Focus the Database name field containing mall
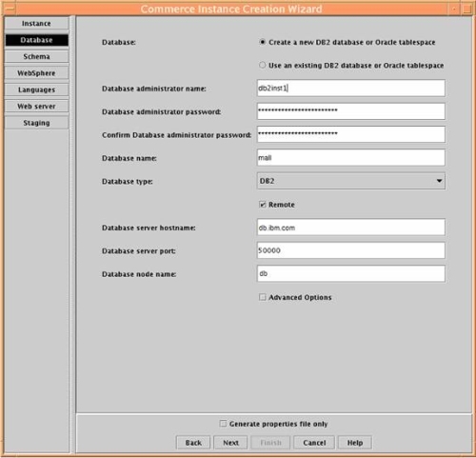 351,158
